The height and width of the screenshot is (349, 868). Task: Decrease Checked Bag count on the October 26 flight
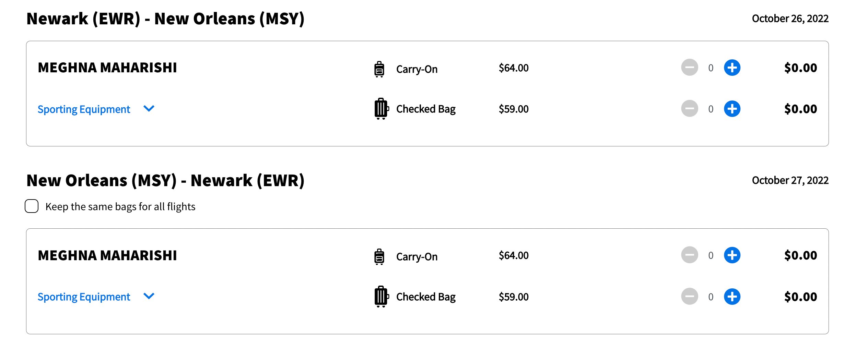click(689, 109)
